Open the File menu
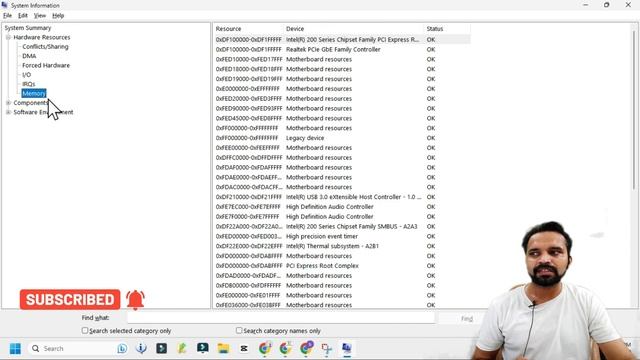This screenshot has height=360, width=640. tap(7, 16)
